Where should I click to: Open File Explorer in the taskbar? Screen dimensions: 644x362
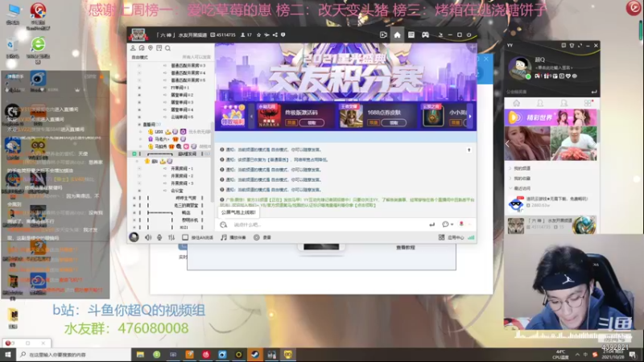point(140,355)
